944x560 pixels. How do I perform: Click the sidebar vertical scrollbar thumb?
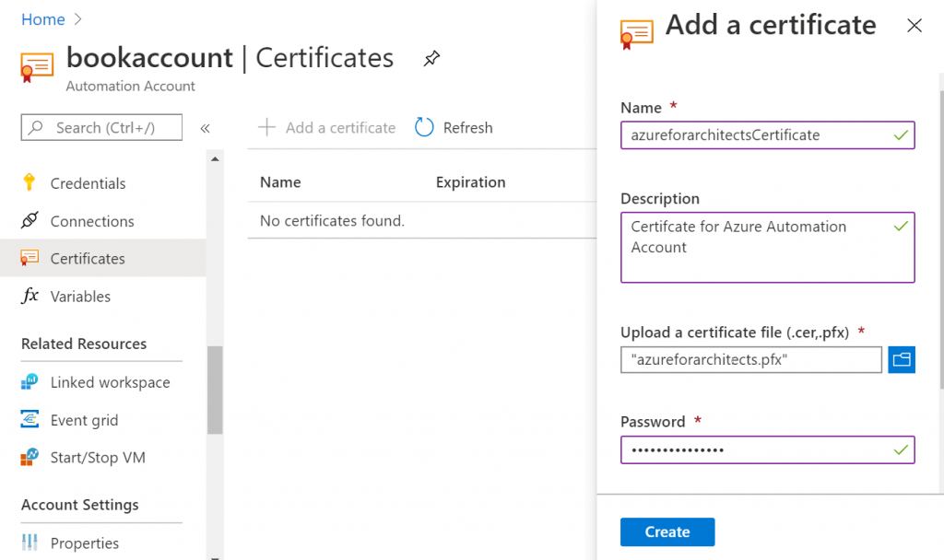coord(215,389)
